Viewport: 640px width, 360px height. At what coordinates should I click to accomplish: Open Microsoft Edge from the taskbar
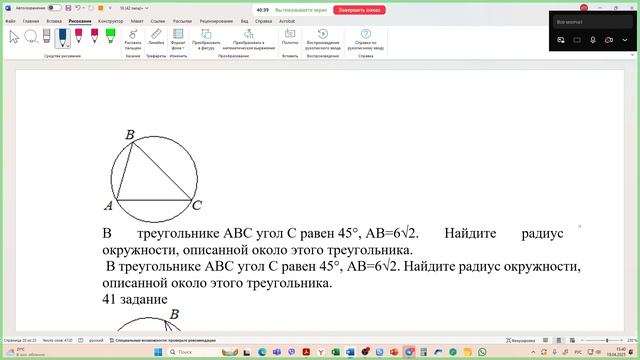tap(262, 352)
